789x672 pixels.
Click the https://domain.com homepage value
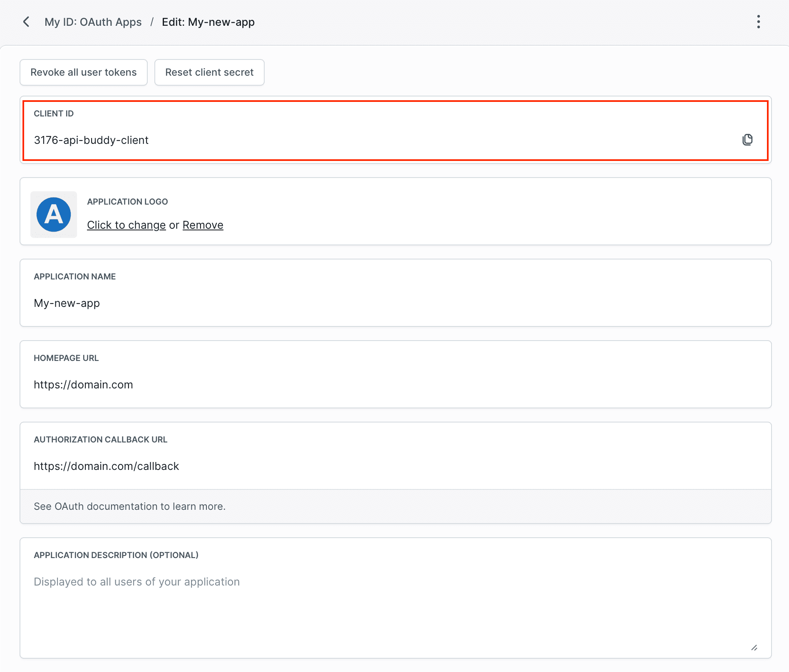tap(83, 384)
